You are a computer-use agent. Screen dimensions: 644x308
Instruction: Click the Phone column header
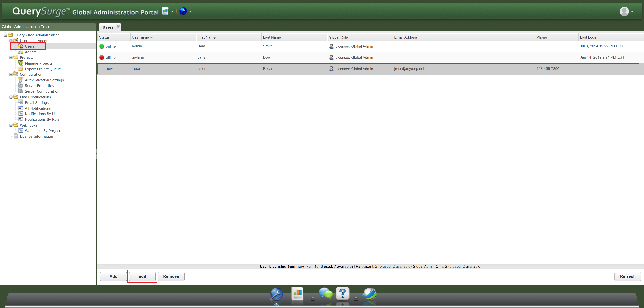tap(556, 37)
